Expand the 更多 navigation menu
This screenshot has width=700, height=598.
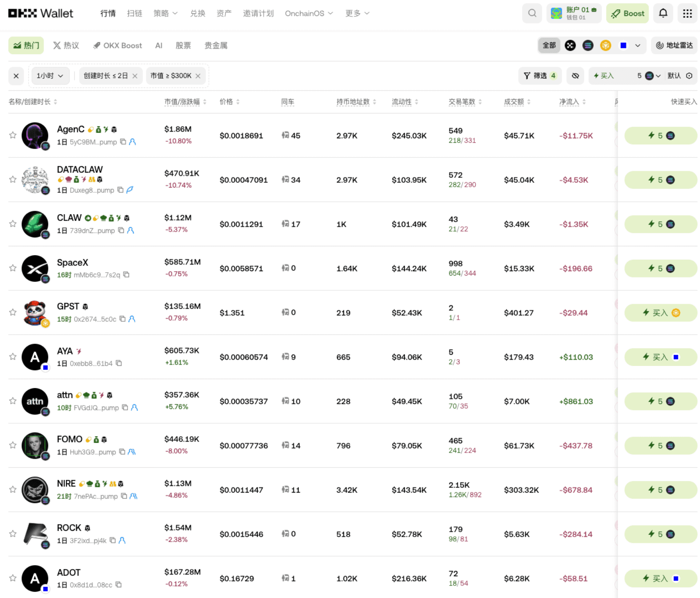coord(357,13)
